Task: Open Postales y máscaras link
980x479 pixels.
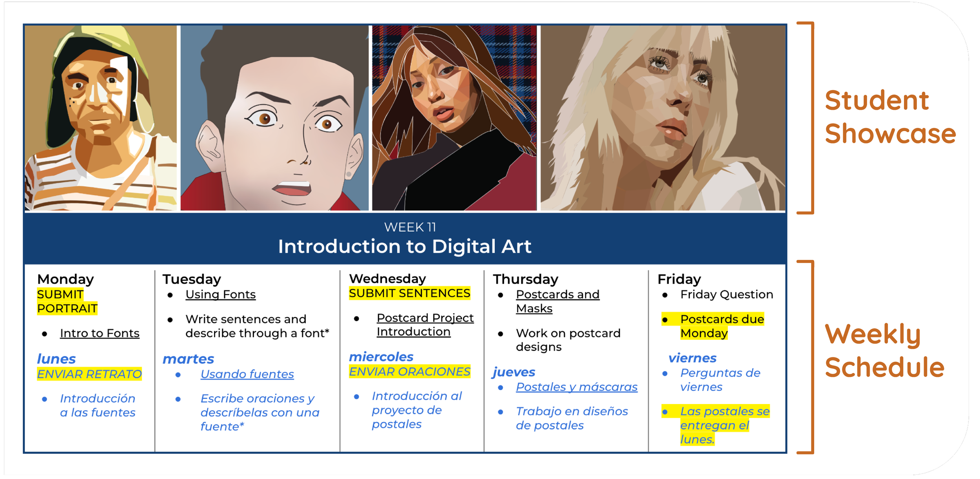Action: point(576,387)
